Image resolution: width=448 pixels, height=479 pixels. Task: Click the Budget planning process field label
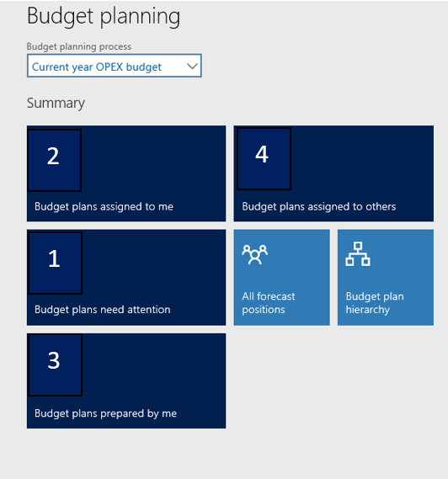click(x=79, y=46)
